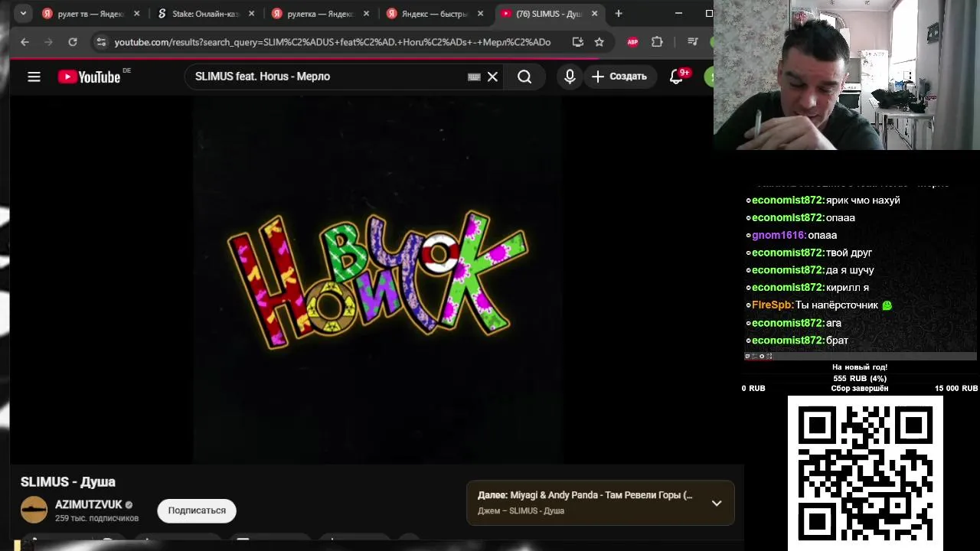Image resolution: width=980 pixels, height=551 pixels.
Task: Click chat message "твой друг"
Action: 849,253
